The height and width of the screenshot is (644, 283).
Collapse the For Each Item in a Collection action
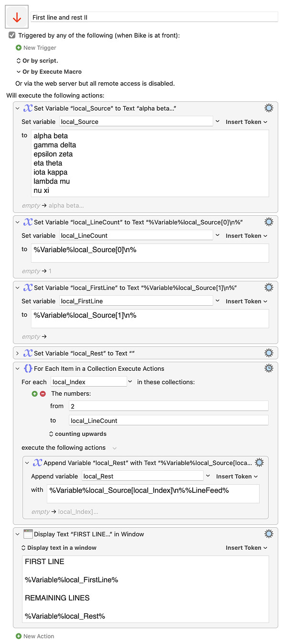coord(18,368)
